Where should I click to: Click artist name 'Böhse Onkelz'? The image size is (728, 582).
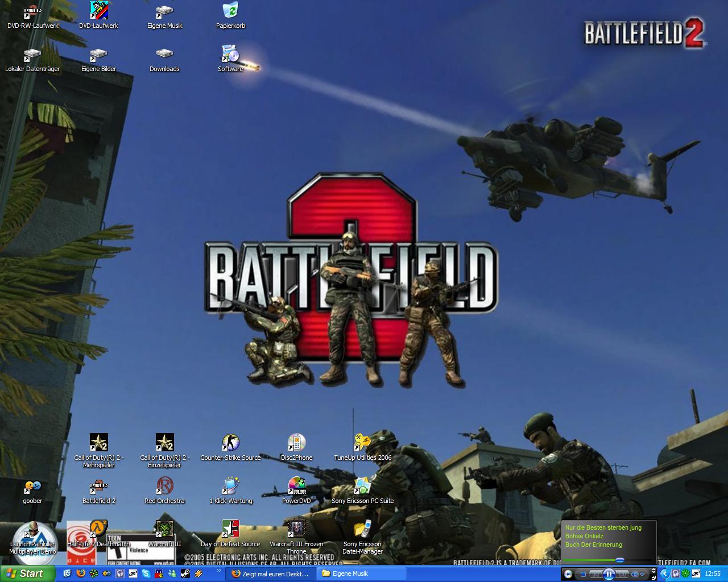584,536
